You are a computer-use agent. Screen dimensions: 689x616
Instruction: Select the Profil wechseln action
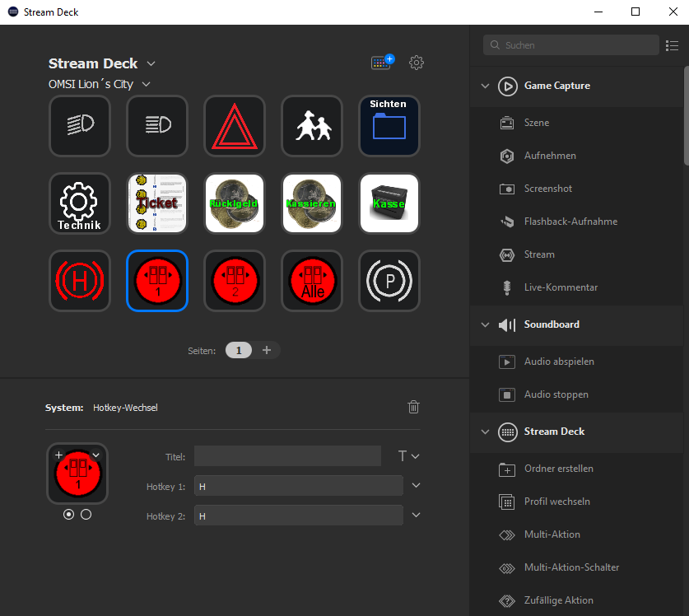pyautogui.click(x=556, y=502)
